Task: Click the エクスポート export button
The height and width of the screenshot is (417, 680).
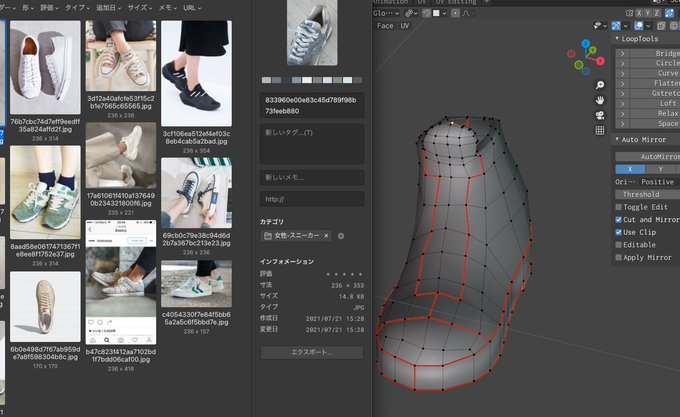Action: pyautogui.click(x=312, y=352)
